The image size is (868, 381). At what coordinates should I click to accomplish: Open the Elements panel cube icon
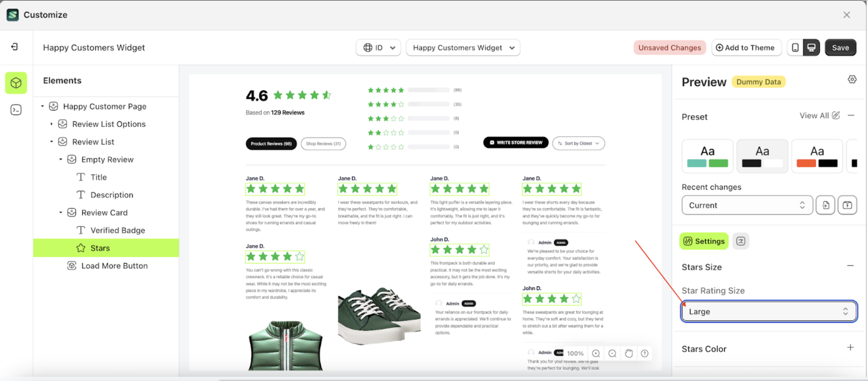16,83
